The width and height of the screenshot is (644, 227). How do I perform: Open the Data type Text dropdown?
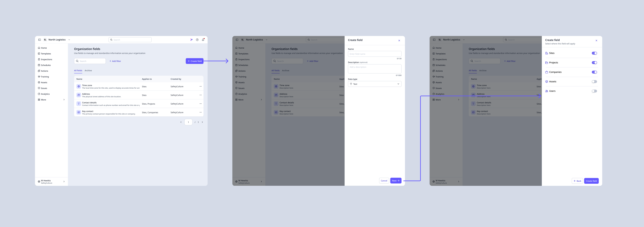point(375,84)
